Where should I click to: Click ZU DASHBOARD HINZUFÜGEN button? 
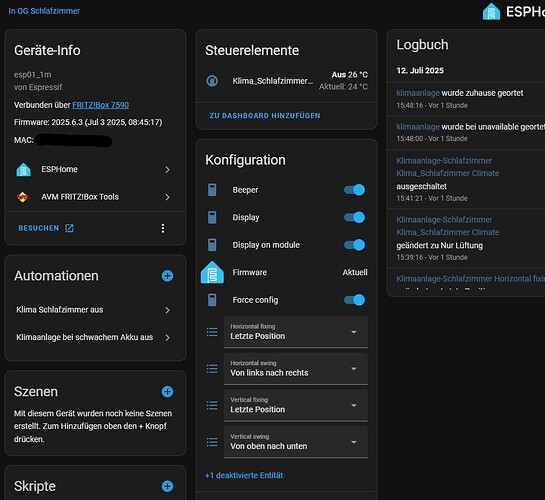tap(265, 116)
